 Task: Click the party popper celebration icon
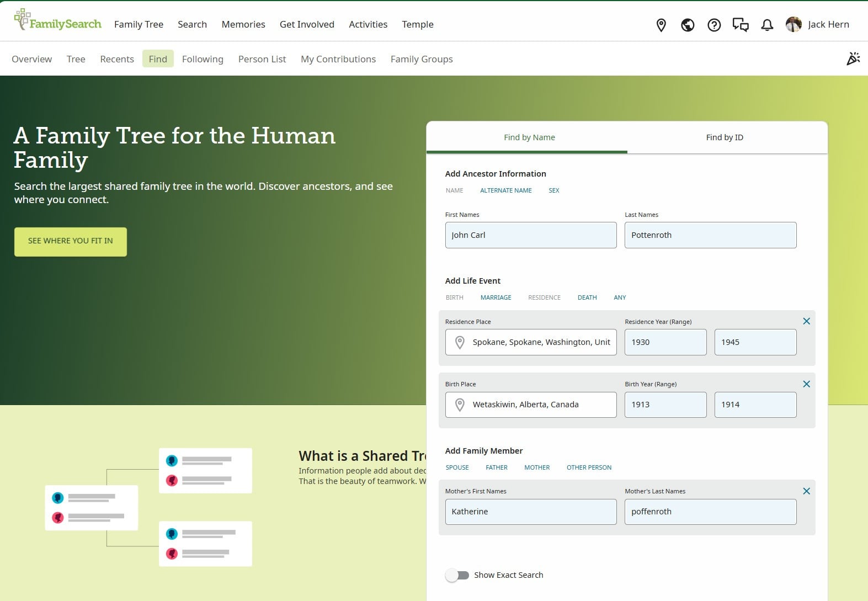click(853, 58)
